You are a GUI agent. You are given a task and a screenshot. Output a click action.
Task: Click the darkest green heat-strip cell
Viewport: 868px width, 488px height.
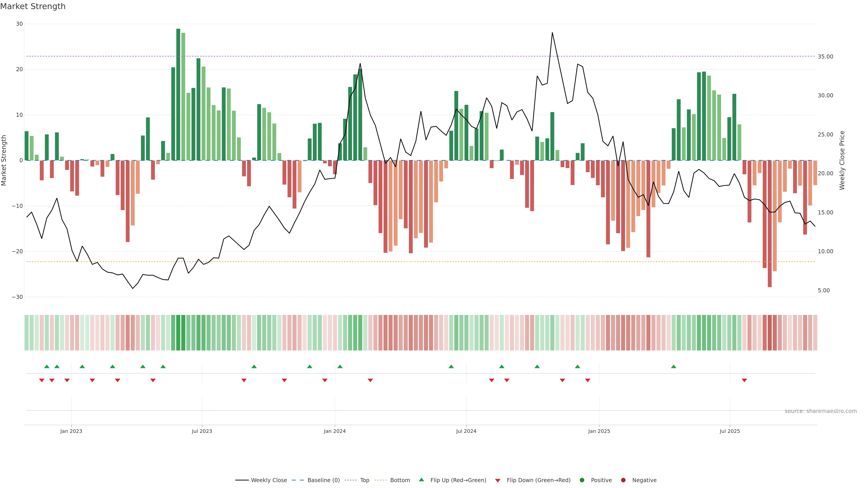point(178,332)
